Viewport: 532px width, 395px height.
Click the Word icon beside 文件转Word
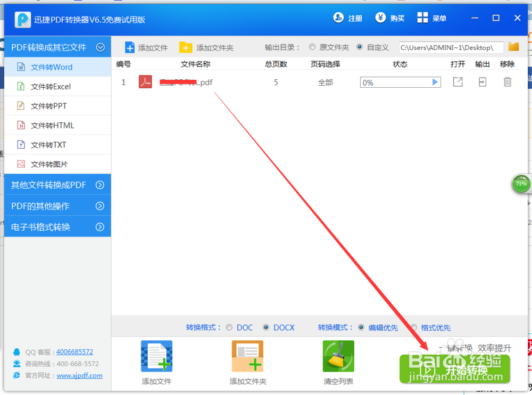(x=21, y=67)
